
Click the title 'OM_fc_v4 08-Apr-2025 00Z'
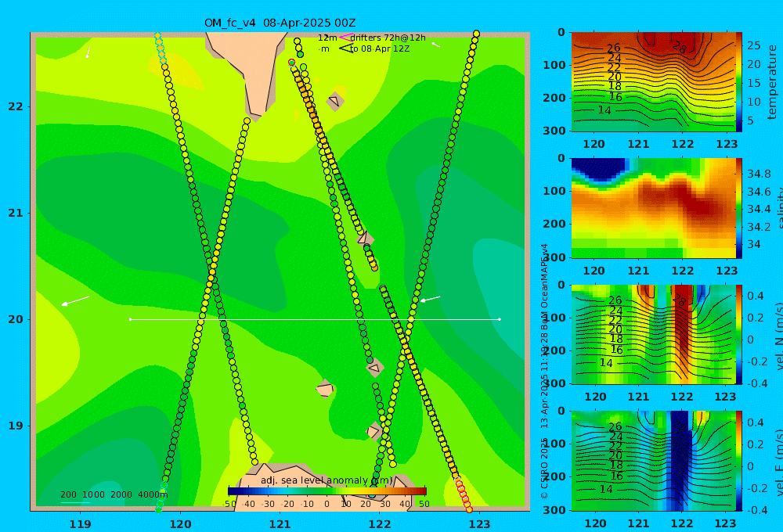pos(280,23)
